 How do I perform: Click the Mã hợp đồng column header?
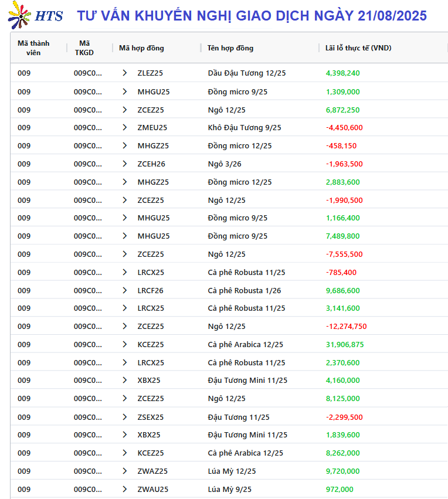(x=141, y=48)
